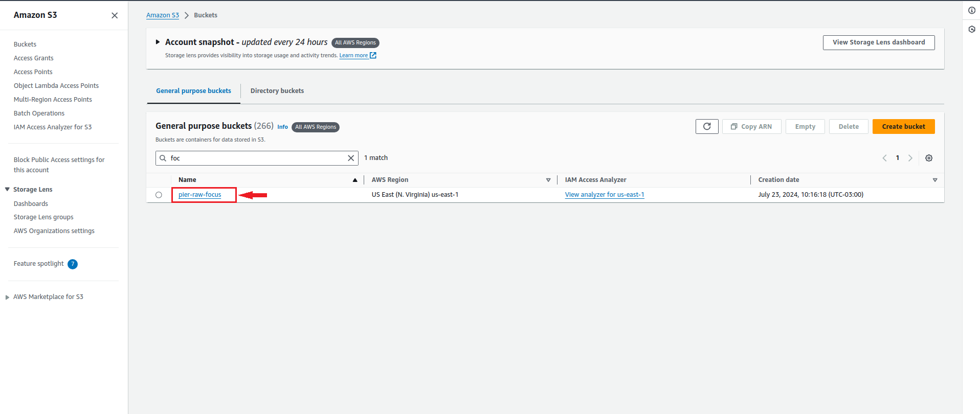Click the hexagon icon in right rail
980x414 pixels.
[971, 29]
